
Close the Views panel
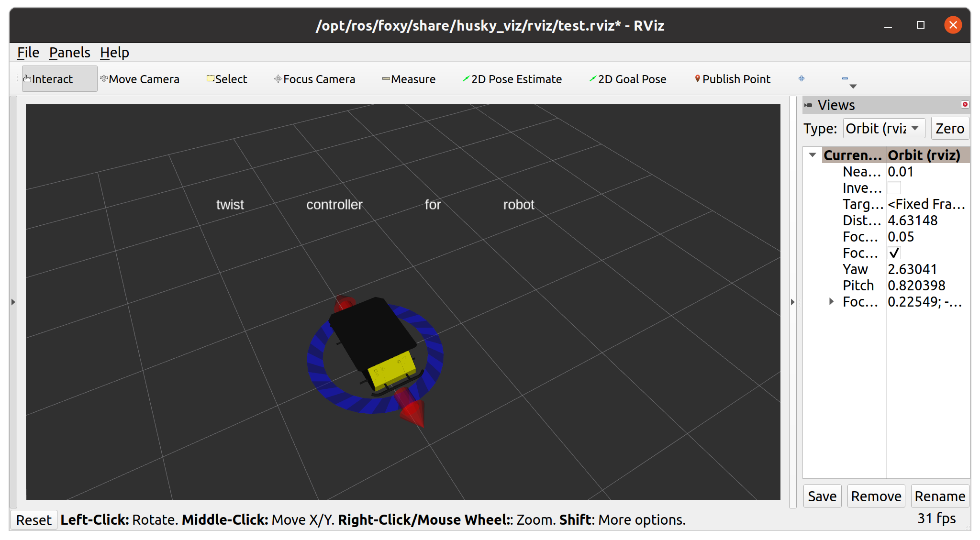pyautogui.click(x=965, y=104)
